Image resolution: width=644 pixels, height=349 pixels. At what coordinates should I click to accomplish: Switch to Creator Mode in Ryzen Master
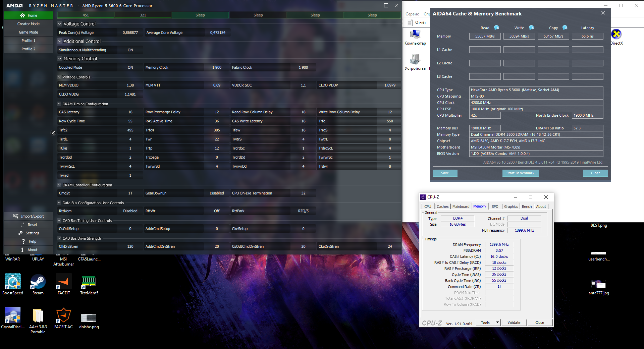click(29, 24)
